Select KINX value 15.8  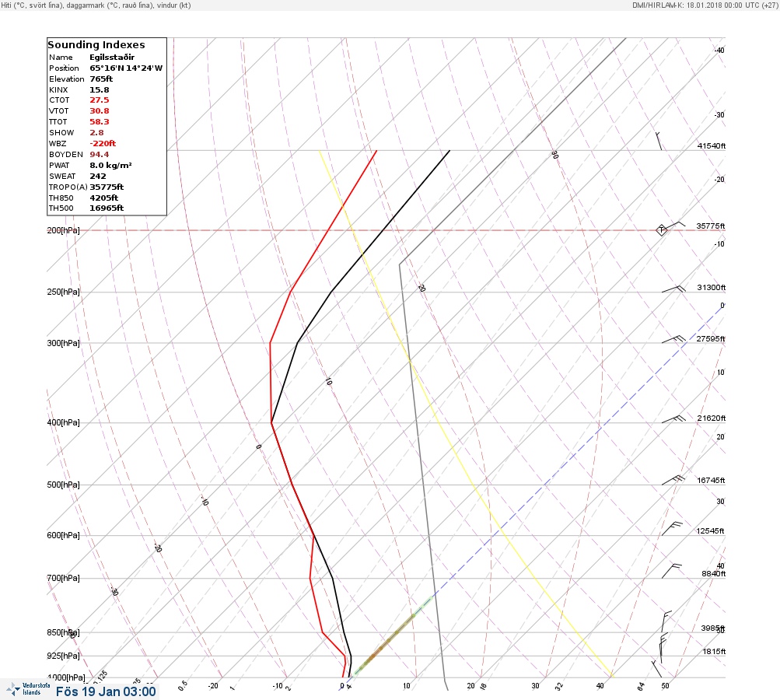pyautogui.click(x=99, y=90)
